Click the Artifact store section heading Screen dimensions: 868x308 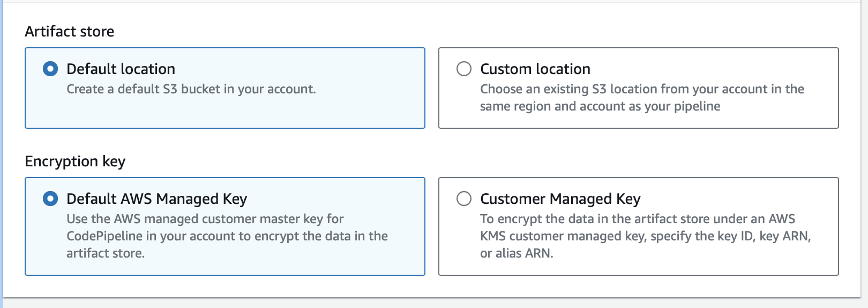pos(69,31)
